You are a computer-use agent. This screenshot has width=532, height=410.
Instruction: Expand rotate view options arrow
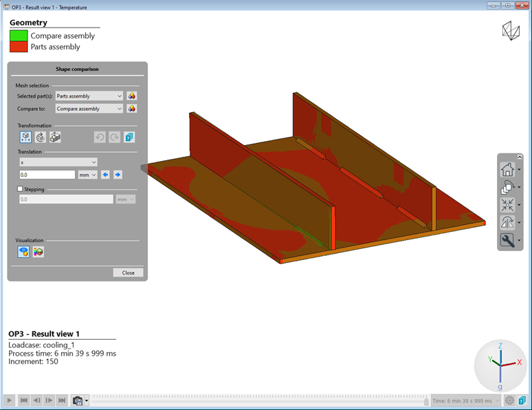(x=519, y=188)
